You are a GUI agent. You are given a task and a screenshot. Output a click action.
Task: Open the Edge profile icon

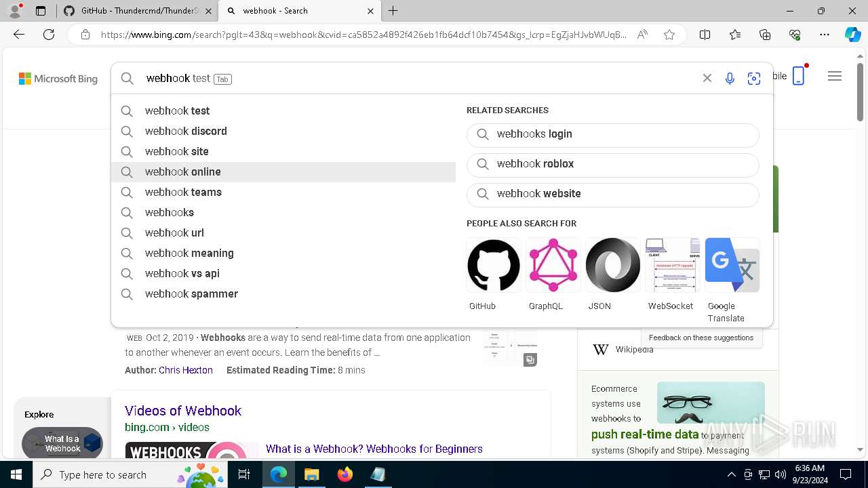[x=15, y=11]
